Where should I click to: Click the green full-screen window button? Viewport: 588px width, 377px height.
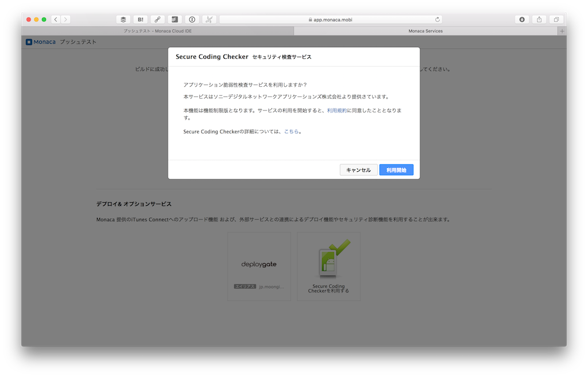[x=44, y=20]
